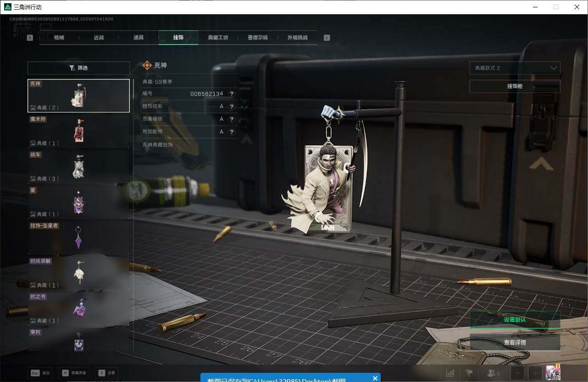
Task: Open the friends icon in the bottom bar
Action: tap(493, 373)
